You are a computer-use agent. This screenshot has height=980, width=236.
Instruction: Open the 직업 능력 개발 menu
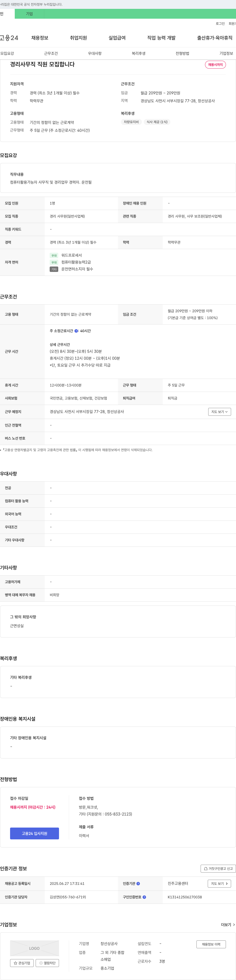click(x=162, y=38)
